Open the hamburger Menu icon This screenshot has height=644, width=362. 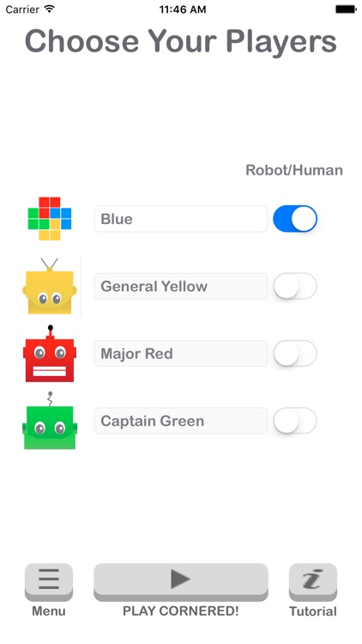pos(49,580)
